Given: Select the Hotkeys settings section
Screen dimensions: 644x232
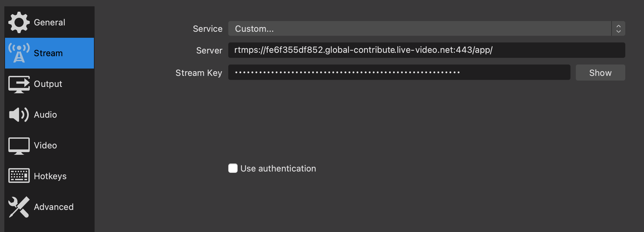Looking at the screenshot, I should [49, 176].
